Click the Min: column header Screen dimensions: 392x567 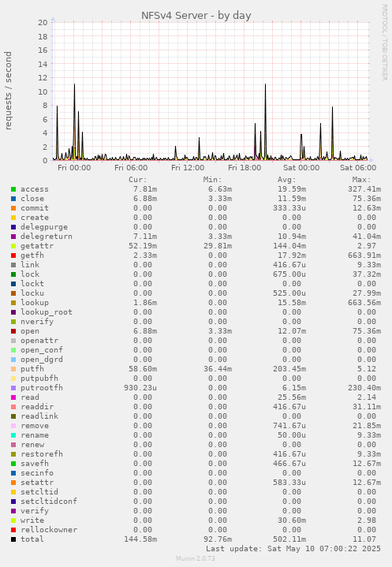213,180
